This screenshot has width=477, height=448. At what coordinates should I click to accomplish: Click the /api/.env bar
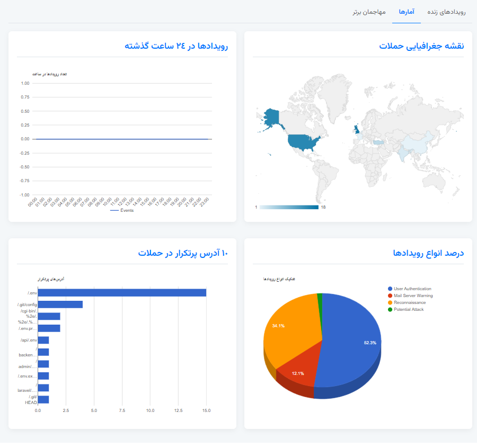tap(43, 341)
